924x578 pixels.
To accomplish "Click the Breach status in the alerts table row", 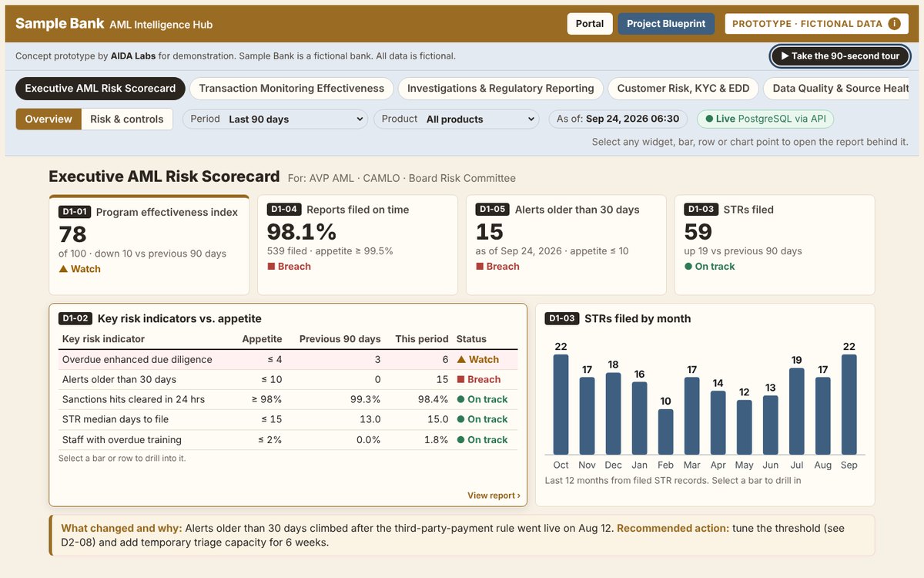I will 478,380.
